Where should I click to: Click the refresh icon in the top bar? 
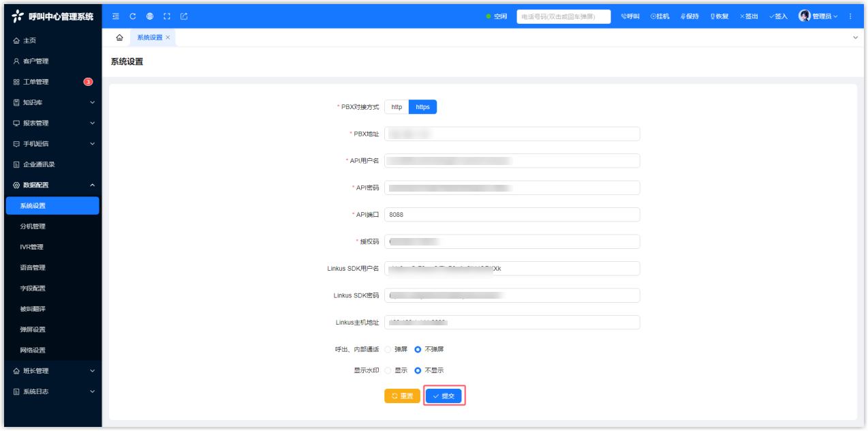click(x=133, y=16)
